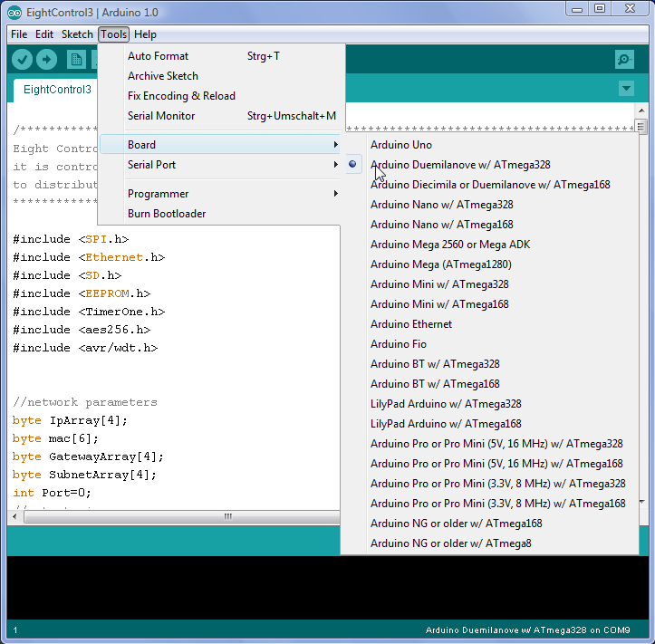Pick Pro or Pro Mini 3.3V 8 MHz ATmega168
The width and height of the screenshot is (655, 644).
(489, 504)
